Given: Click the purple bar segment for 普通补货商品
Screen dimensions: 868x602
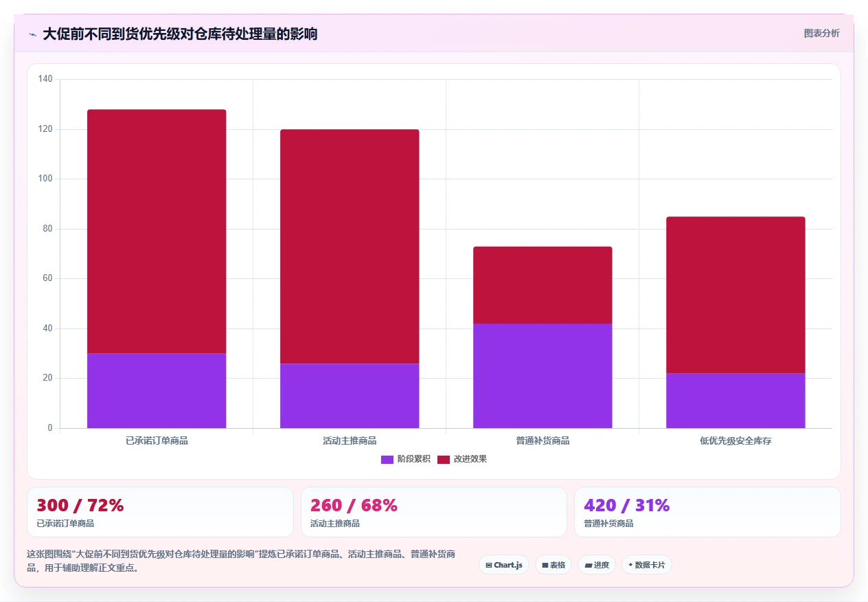Looking at the screenshot, I should point(542,376).
